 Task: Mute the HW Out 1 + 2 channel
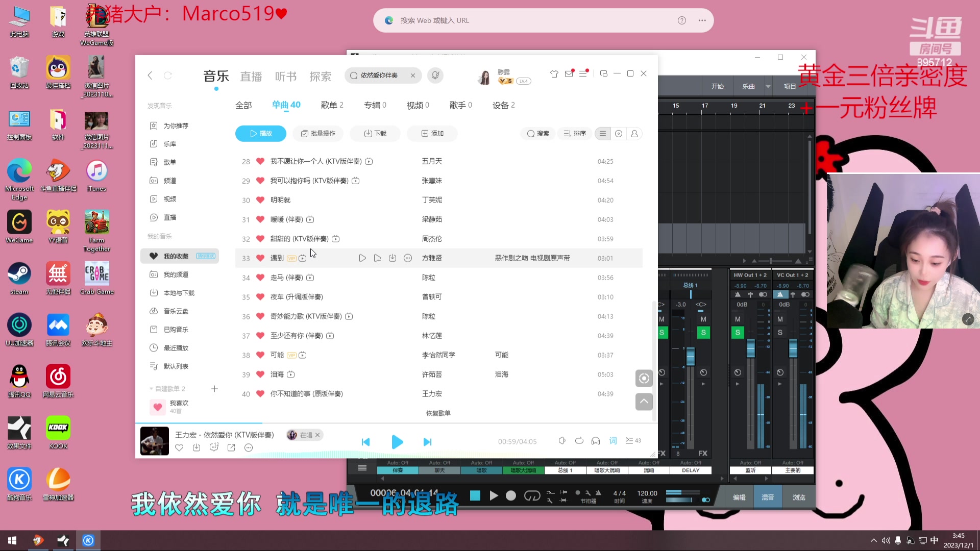tap(738, 319)
